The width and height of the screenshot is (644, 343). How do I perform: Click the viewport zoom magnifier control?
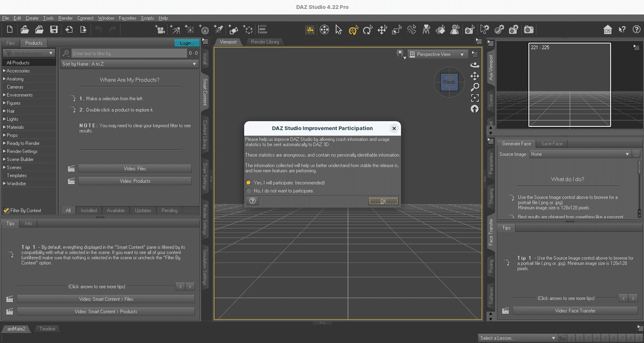[x=475, y=87]
